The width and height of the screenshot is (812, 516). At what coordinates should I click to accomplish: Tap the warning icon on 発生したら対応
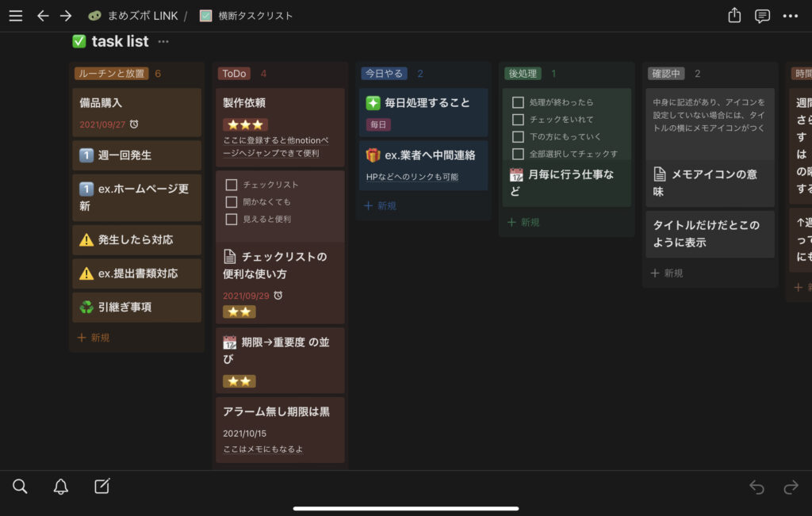[86, 239]
